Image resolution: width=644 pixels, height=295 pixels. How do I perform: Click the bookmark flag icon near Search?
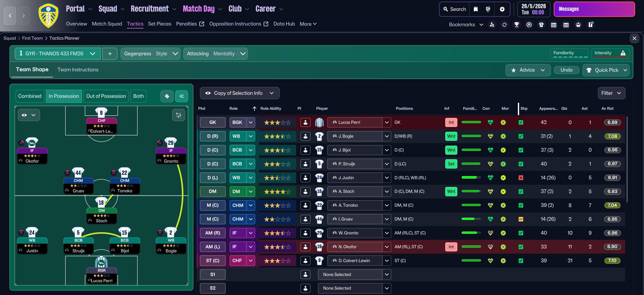(475, 9)
